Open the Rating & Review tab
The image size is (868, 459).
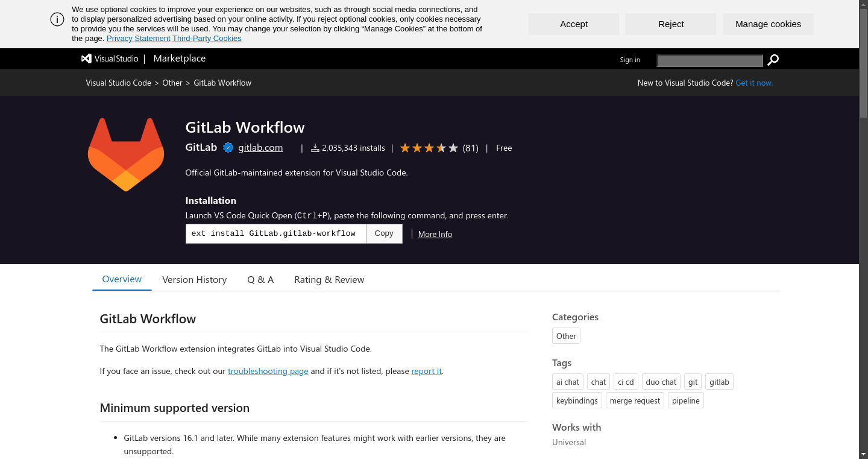pyautogui.click(x=329, y=280)
